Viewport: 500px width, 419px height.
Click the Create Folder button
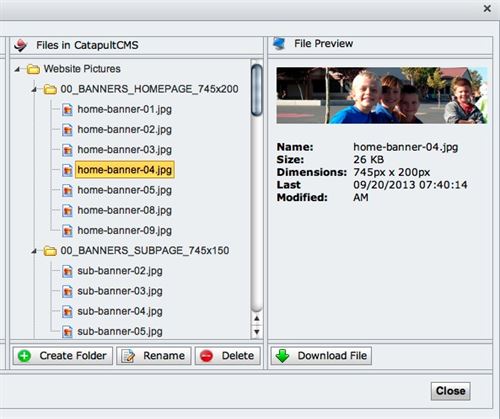pos(63,356)
